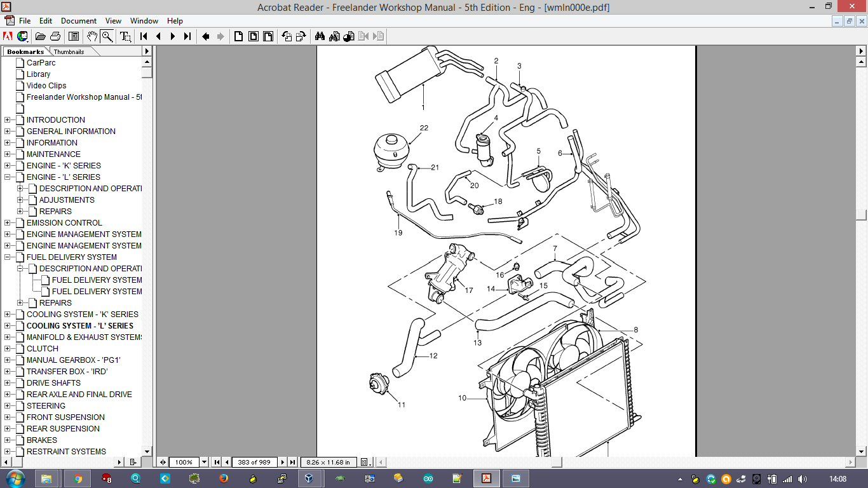
Task: Click the Actual Size page icon
Action: 239,36
